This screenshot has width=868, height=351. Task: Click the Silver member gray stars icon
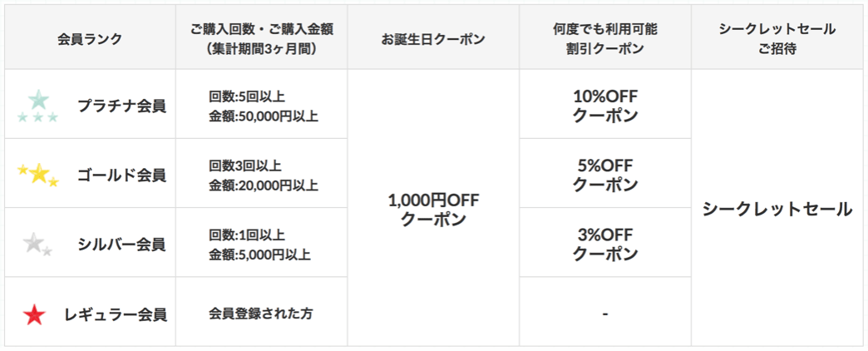pyautogui.click(x=37, y=245)
